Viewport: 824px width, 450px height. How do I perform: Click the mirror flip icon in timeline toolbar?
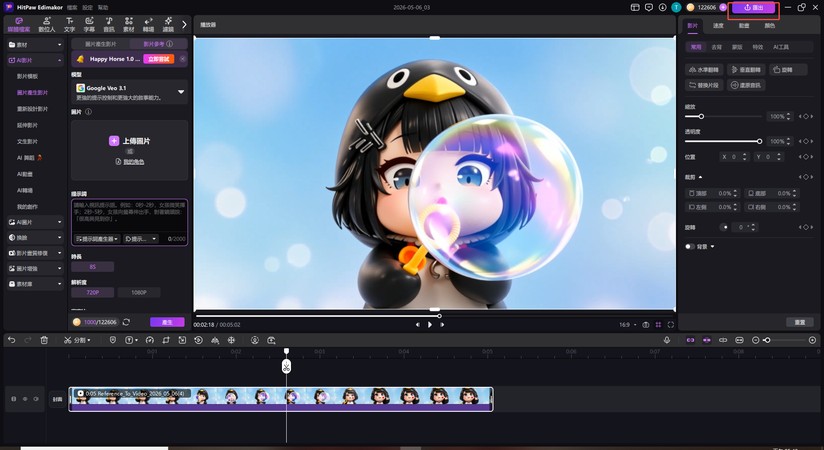click(x=215, y=340)
